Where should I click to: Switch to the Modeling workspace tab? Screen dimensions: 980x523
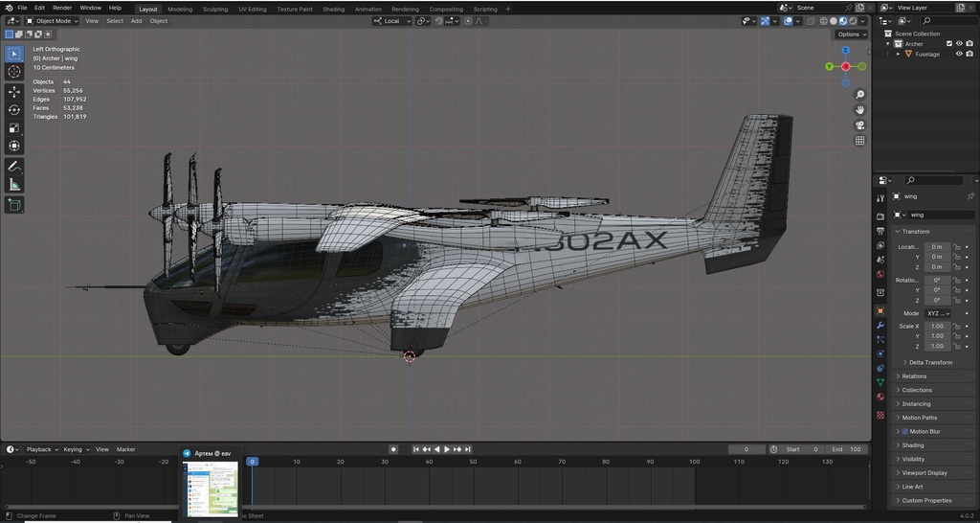pyautogui.click(x=180, y=9)
